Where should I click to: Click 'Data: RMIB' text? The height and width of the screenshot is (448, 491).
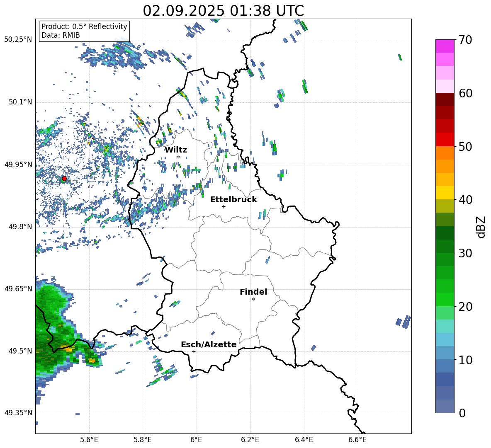pyautogui.click(x=61, y=35)
